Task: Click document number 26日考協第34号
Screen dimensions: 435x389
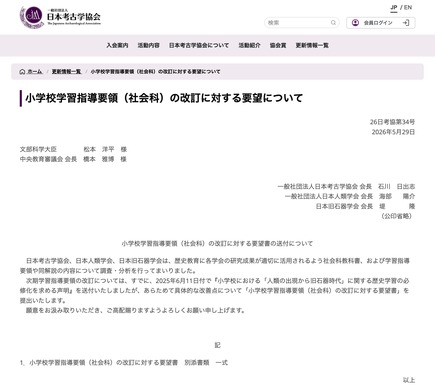Action: tap(392, 122)
